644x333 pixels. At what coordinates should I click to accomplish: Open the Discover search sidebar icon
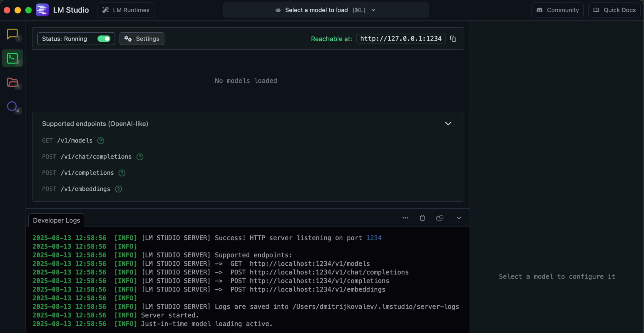(12, 107)
